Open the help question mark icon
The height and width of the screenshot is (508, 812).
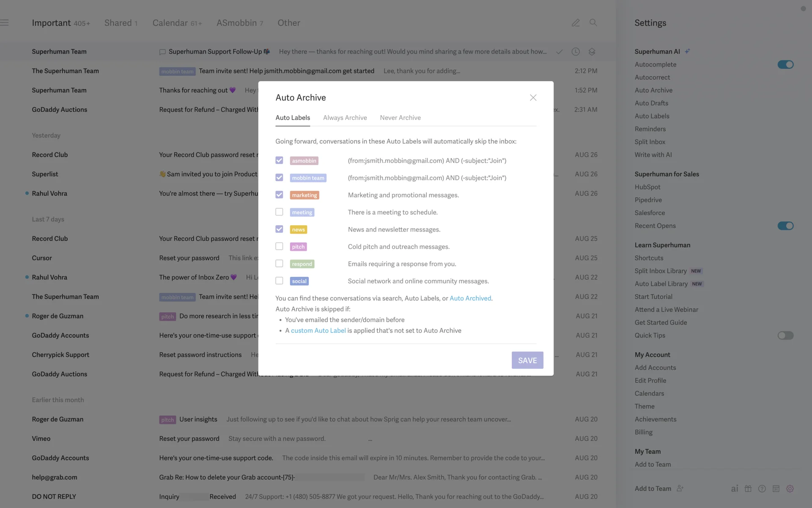[x=762, y=489]
